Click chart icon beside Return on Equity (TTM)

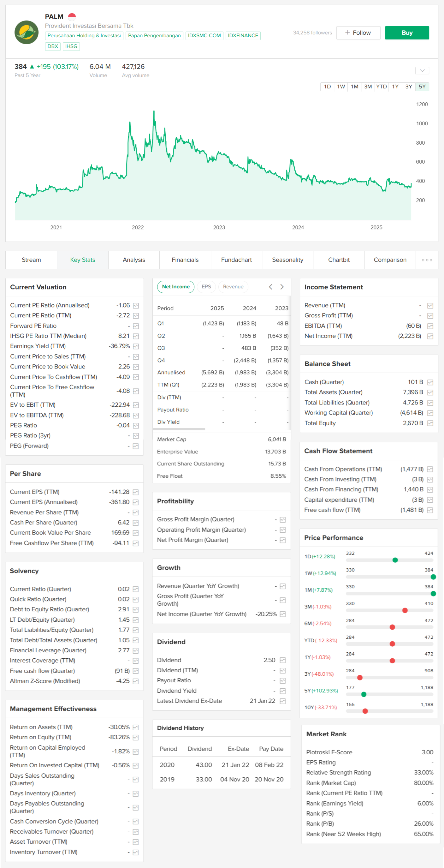136,738
